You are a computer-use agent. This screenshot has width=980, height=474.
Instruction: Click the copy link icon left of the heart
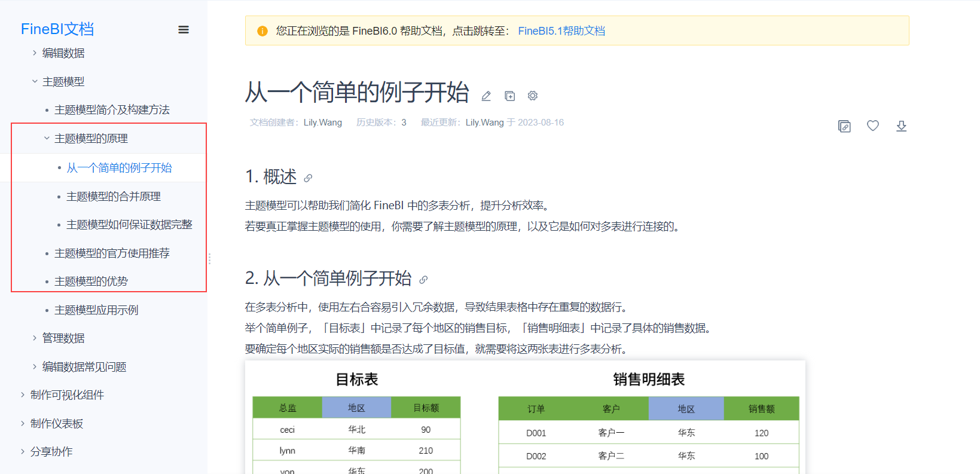click(844, 126)
